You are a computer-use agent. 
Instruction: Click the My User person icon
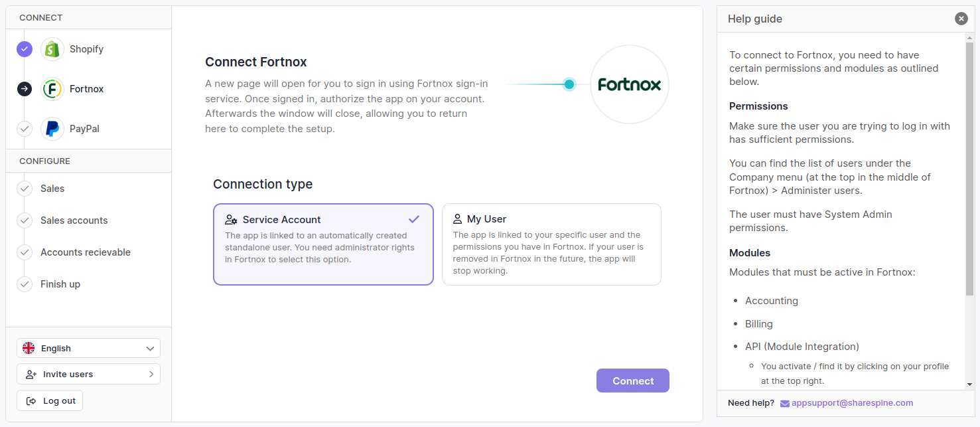[457, 219]
